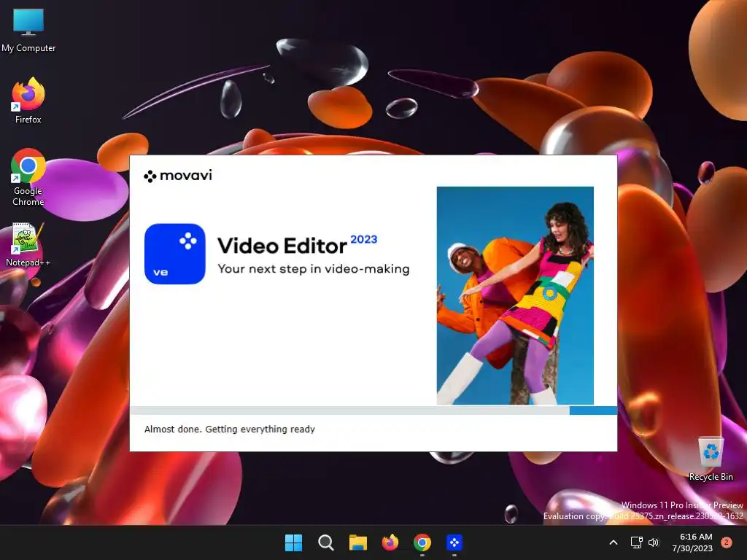
Task: Open File Explorer from the taskbar
Action: 357,542
